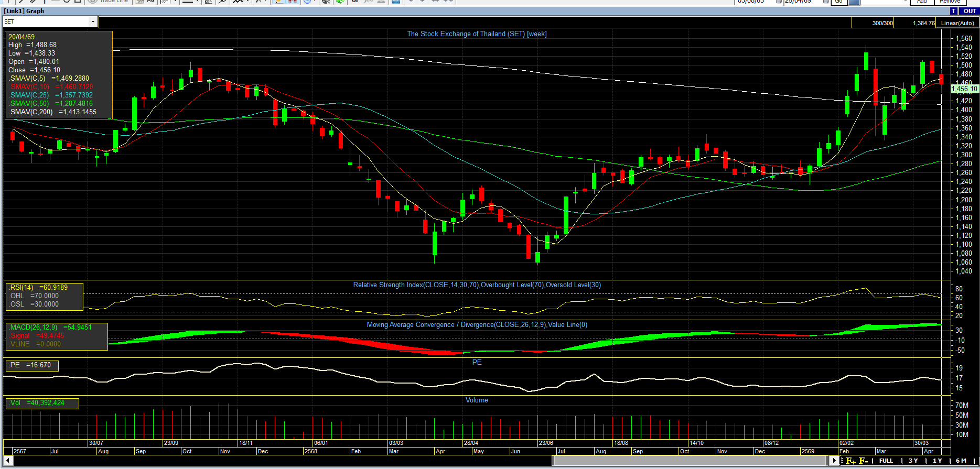Click the 06/01 date on the time axis
This screenshot has width=980, height=469.
point(321,443)
